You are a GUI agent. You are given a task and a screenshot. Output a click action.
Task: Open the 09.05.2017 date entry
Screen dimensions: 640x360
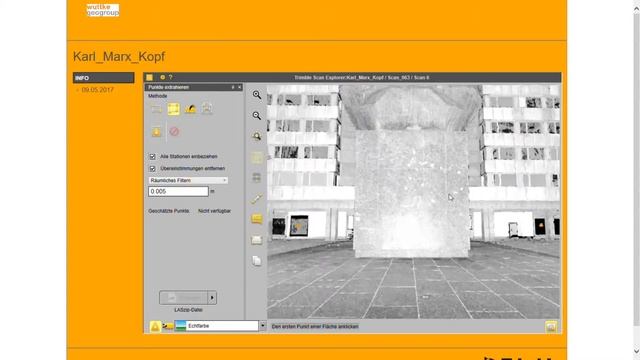pyautogui.click(x=97, y=90)
